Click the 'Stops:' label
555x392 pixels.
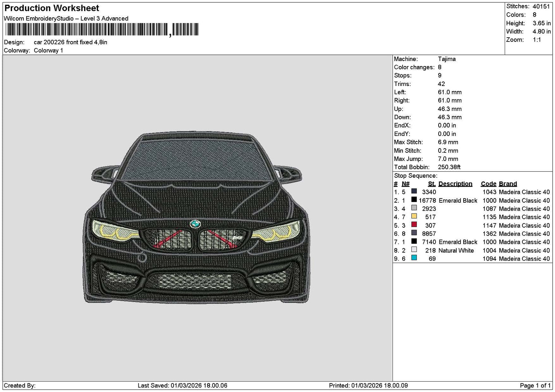403,76
